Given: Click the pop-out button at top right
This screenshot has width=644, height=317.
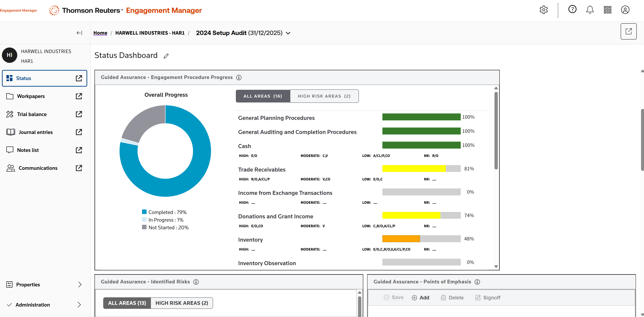Looking at the screenshot, I should [628, 31].
